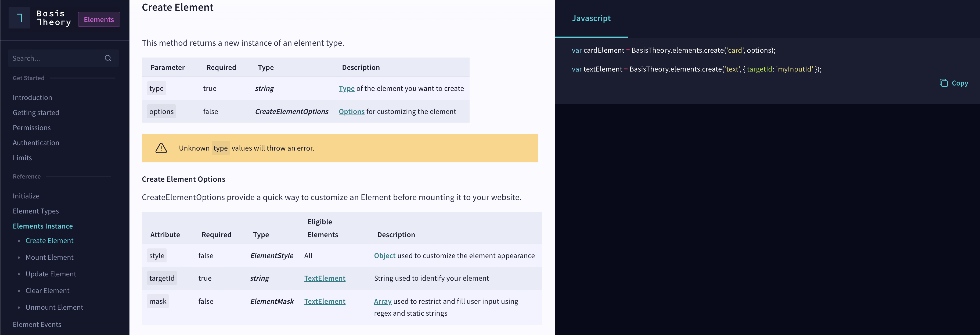Open TextElement link in targetId row
Screen dimensions: 980x335
tap(325, 278)
